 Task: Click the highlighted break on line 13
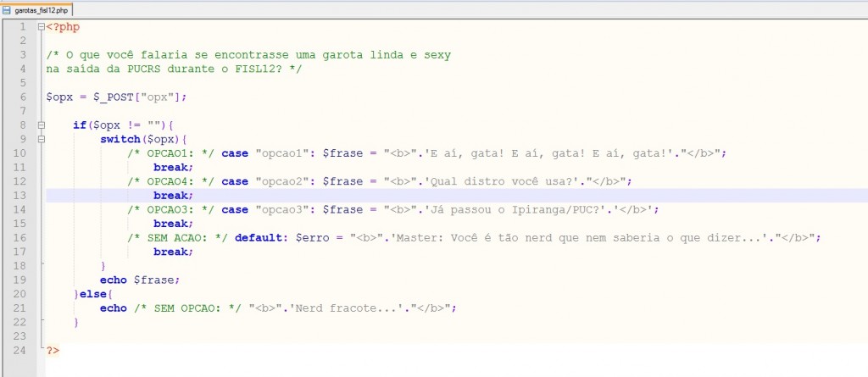click(x=173, y=196)
